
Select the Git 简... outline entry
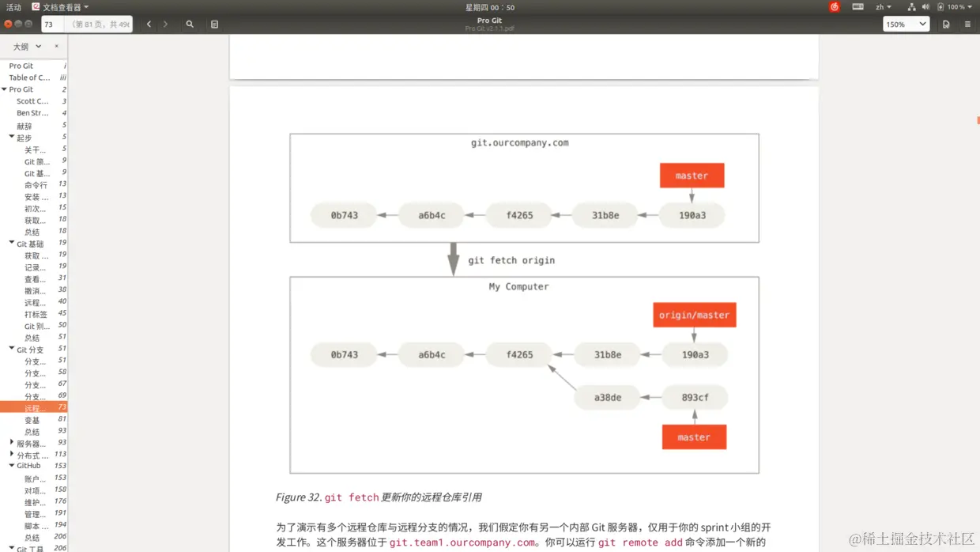tap(34, 161)
